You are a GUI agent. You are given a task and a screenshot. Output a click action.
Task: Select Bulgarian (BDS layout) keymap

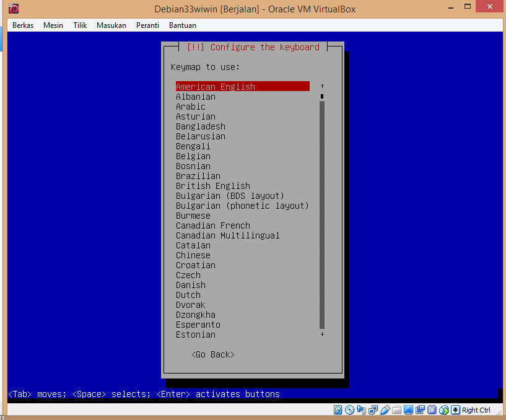tap(243, 196)
